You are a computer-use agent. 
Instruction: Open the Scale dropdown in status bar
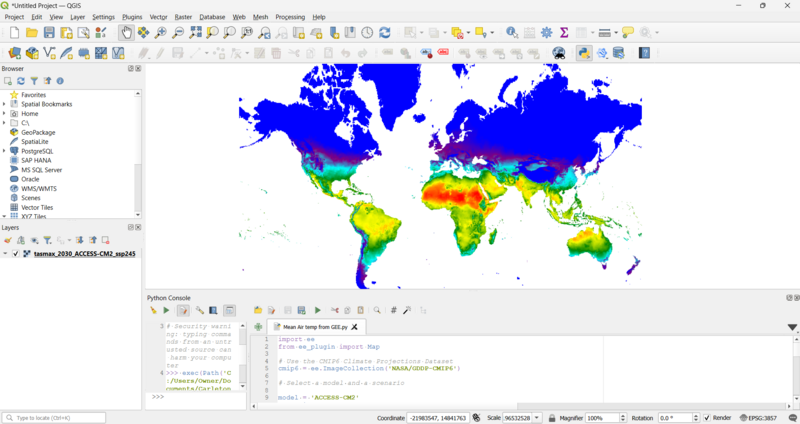(538, 418)
